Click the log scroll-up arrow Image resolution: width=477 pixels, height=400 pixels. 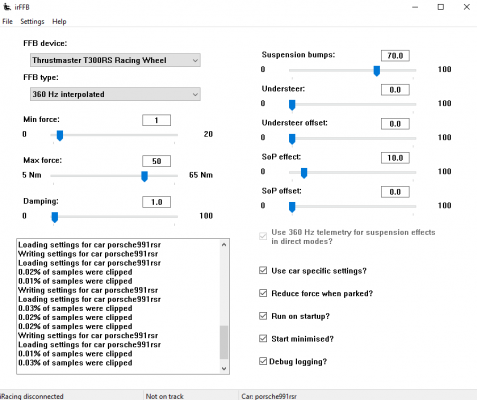click(x=224, y=245)
